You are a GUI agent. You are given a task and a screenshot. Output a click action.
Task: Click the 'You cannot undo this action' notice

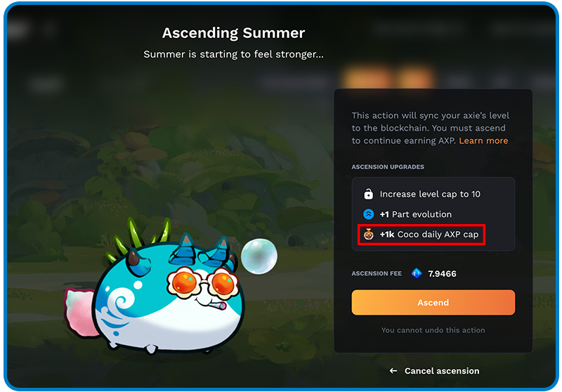tap(433, 330)
